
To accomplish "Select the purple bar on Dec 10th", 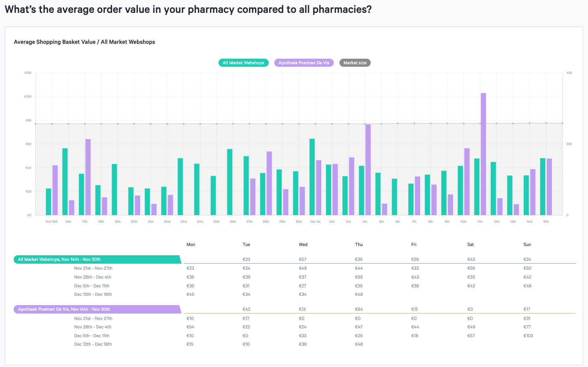I will coord(467,182).
